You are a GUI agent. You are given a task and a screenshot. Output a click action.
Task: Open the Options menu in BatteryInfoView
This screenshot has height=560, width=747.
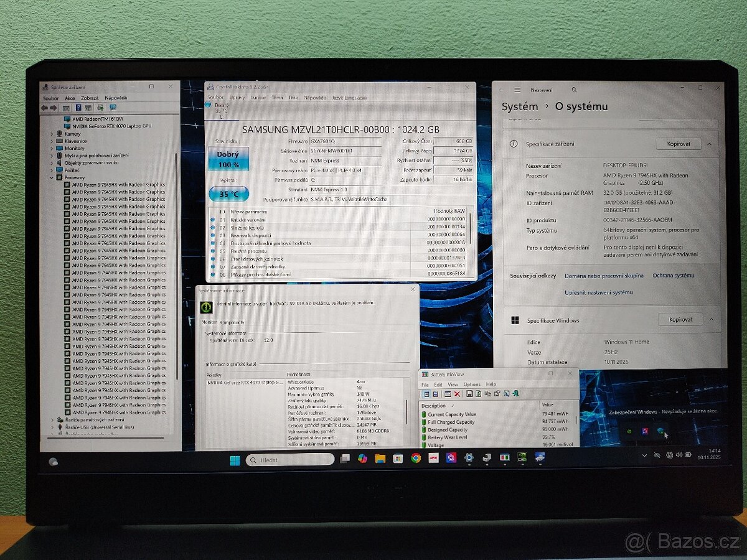[x=472, y=384]
